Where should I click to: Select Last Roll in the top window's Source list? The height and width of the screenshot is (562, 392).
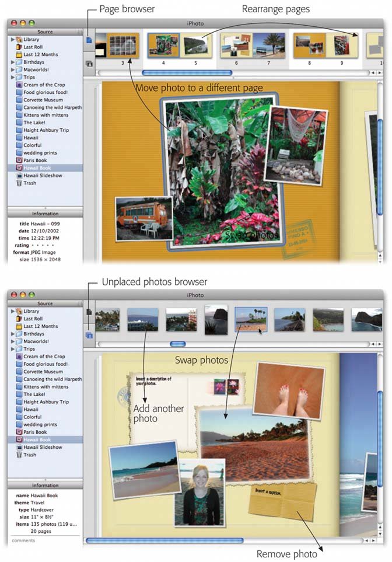point(33,47)
